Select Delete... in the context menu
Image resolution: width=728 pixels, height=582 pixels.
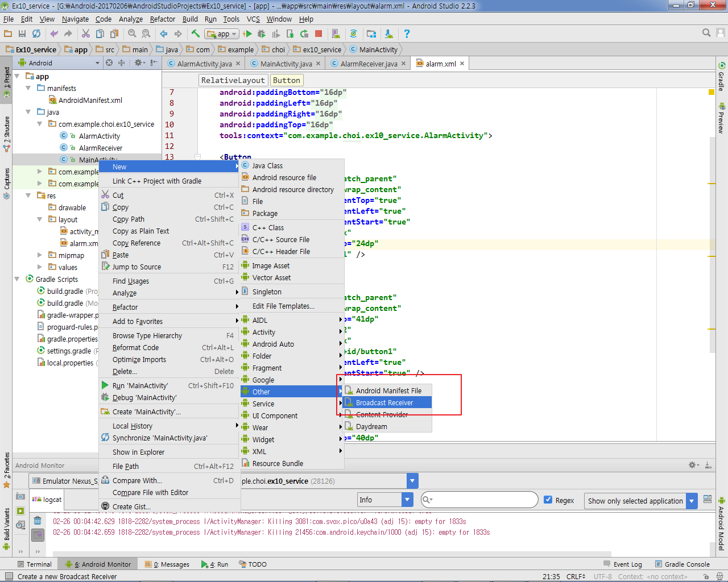click(169, 371)
